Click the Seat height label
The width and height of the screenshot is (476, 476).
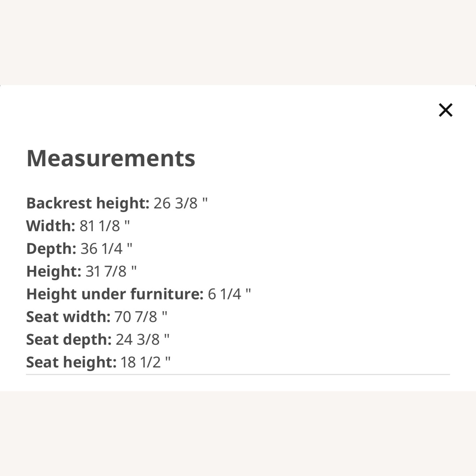click(x=71, y=362)
